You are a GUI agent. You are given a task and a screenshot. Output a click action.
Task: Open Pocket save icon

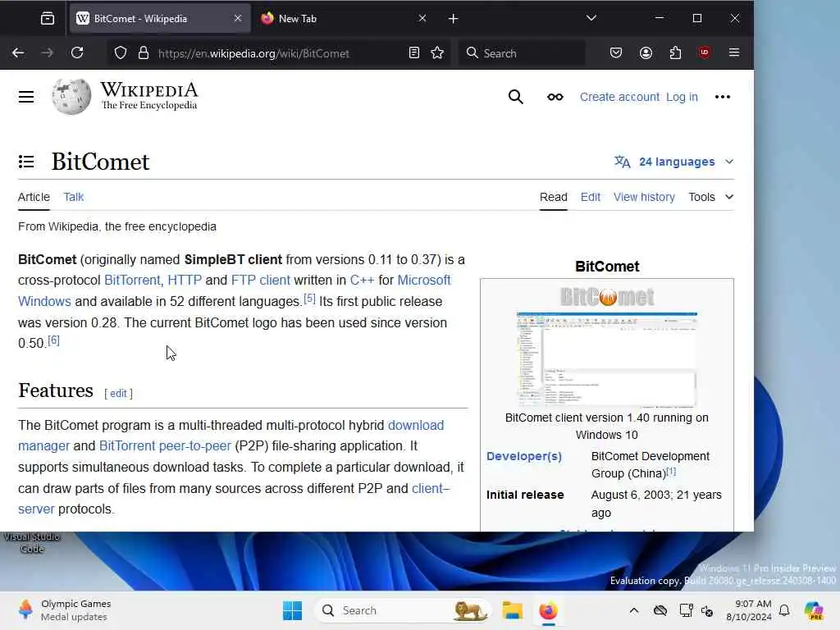(616, 52)
